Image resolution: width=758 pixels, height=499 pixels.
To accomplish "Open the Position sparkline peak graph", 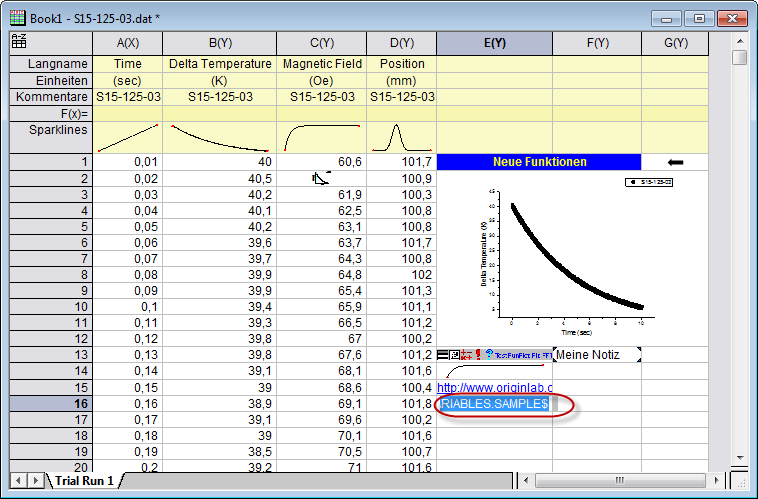I will (x=402, y=138).
